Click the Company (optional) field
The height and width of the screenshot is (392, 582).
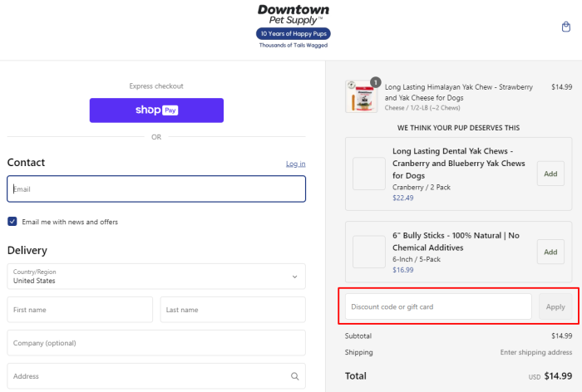click(156, 343)
